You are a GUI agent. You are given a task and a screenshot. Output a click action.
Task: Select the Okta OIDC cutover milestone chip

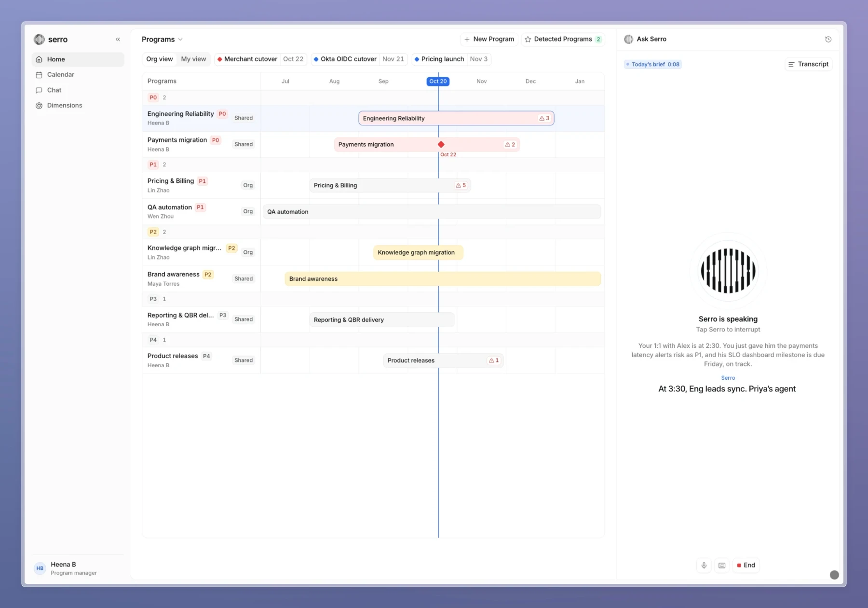coord(359,59)
